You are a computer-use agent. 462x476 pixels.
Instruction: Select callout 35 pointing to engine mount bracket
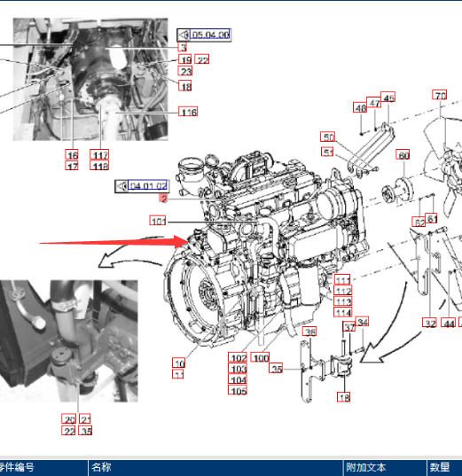[x=276, y=368]
